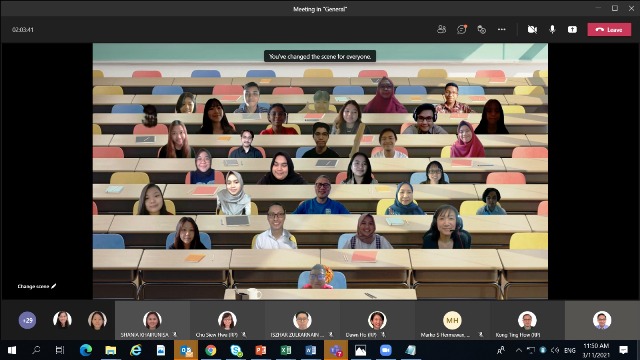Select Chu Siew Hwa participant tile

[x=227, y=320]
